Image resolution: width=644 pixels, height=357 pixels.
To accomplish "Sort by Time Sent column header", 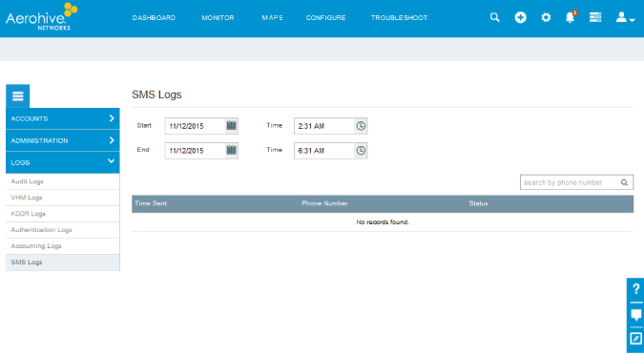I will 151,203.
